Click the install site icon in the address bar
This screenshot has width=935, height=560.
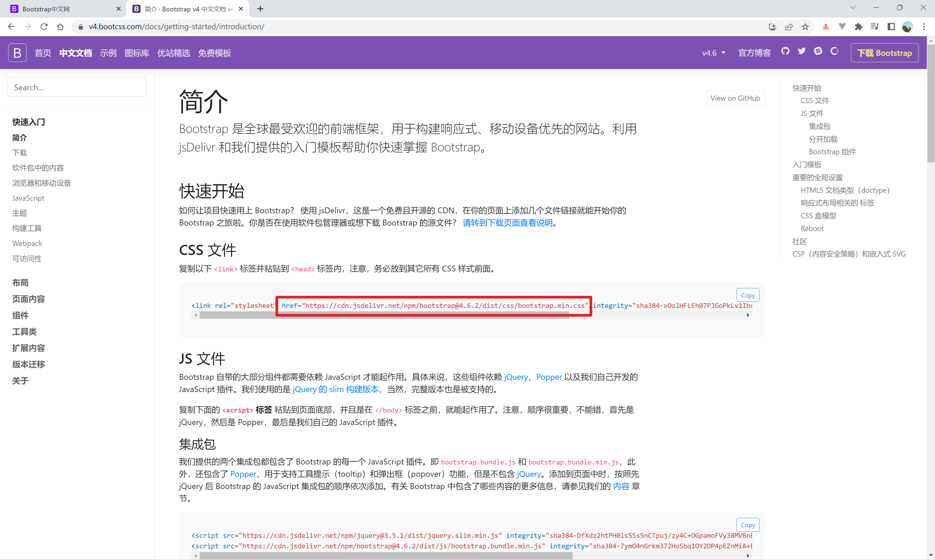pos(773,26)
